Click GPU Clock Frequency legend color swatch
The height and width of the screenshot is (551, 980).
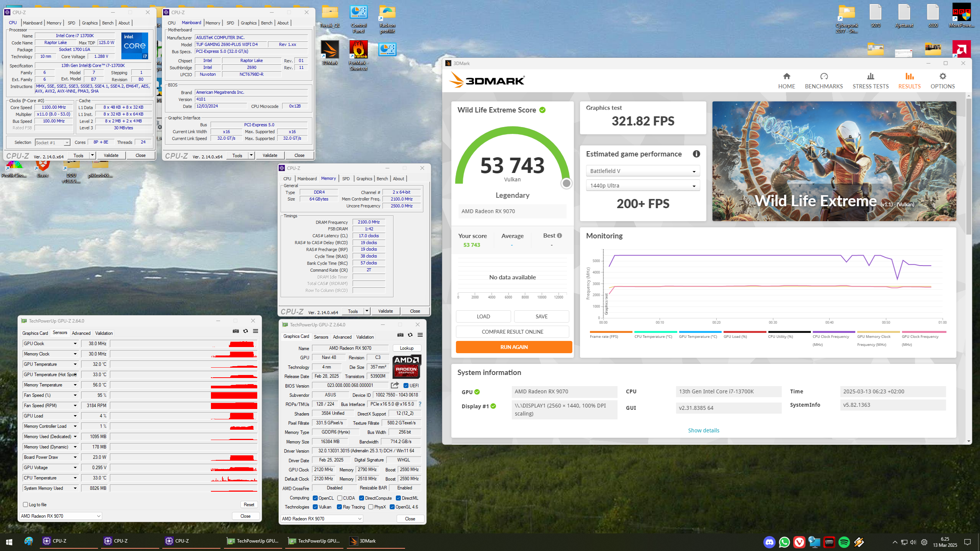click(924, 332)
